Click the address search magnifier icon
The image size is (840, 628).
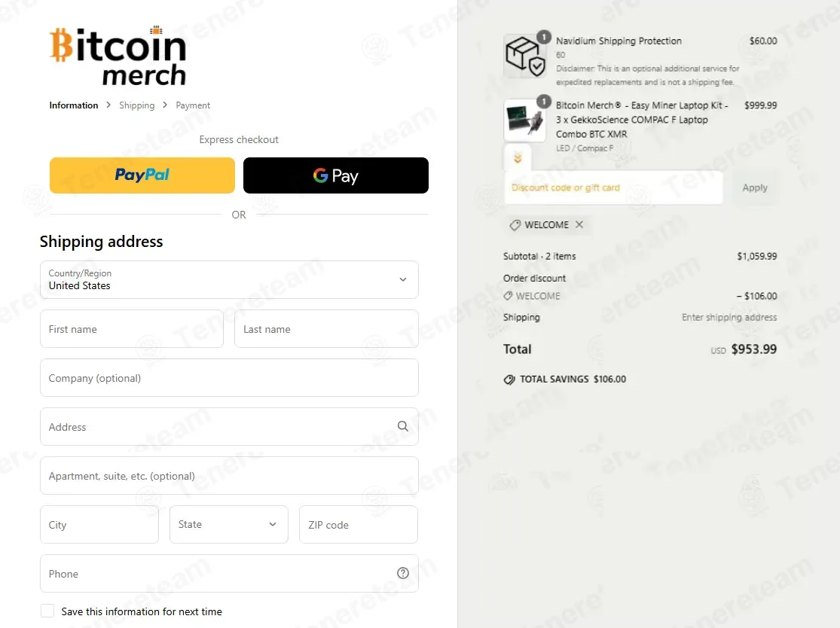[403, 426]
